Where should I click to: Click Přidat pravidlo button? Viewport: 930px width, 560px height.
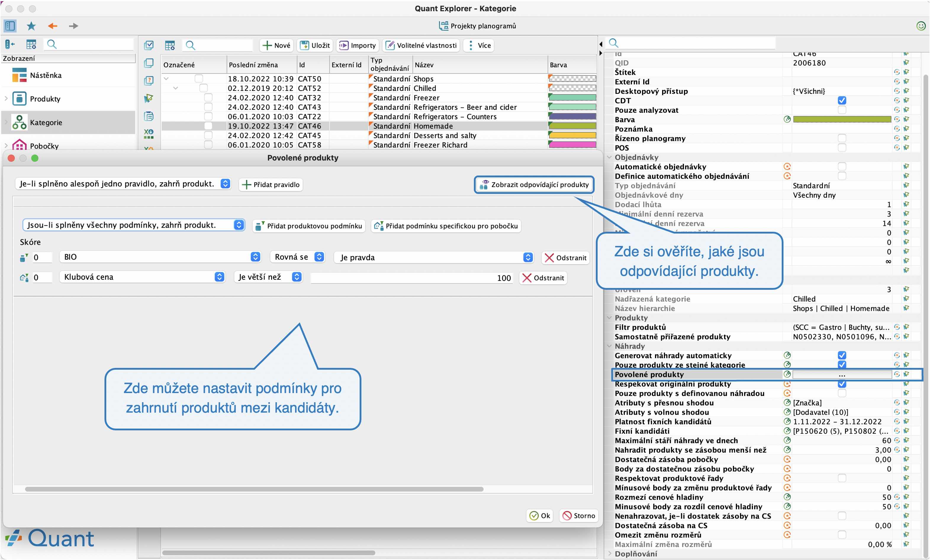[x=271, y=184]
